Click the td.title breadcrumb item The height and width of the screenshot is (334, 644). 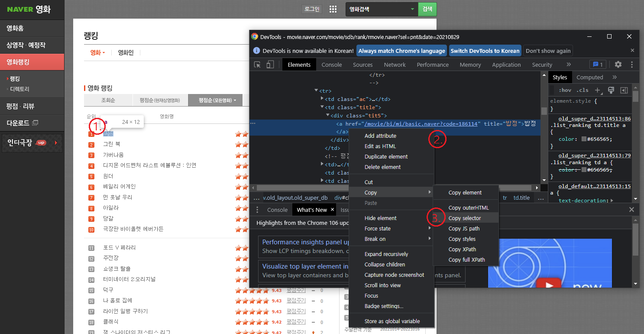click(x=521, y=198)
